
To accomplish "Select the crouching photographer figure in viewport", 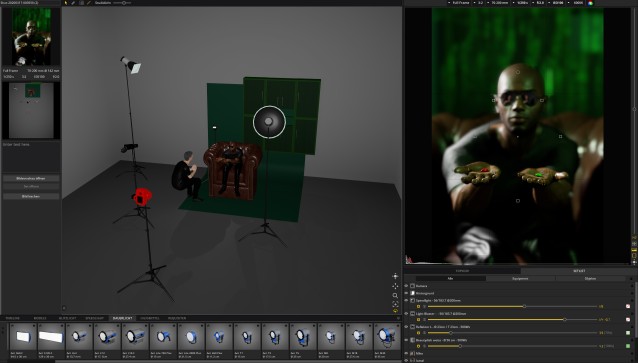I will [186, 175].
